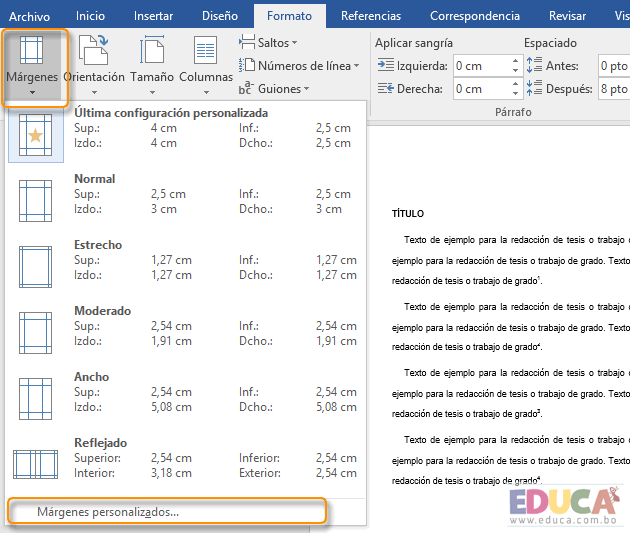Switch to the Revisar tab

[567, 16]
